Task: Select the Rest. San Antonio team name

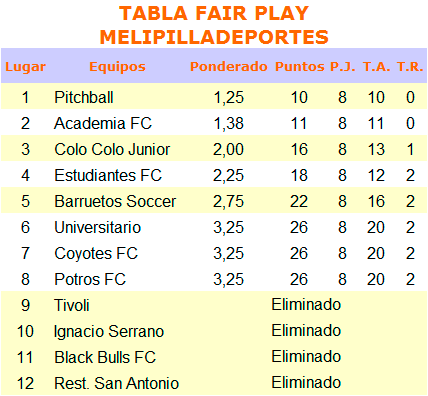Action: (117, 383)
